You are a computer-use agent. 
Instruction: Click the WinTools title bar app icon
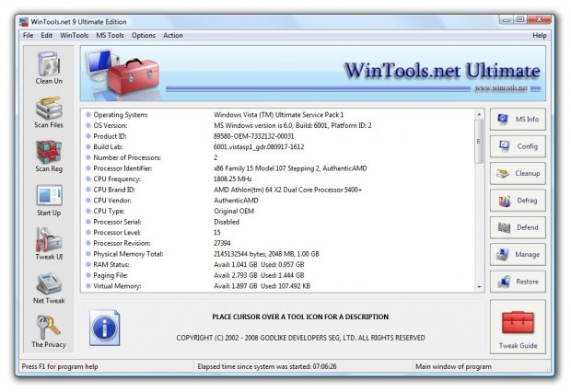coord(24,22)
